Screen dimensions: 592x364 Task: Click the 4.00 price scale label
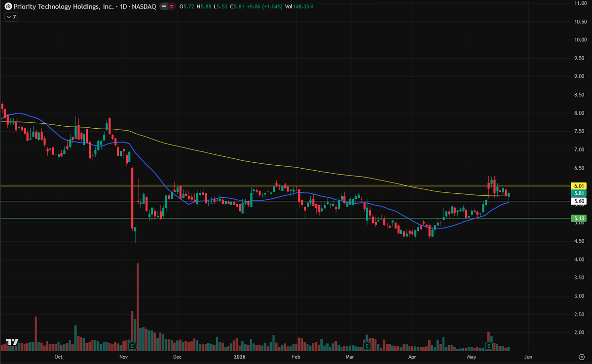pos(580,259)
